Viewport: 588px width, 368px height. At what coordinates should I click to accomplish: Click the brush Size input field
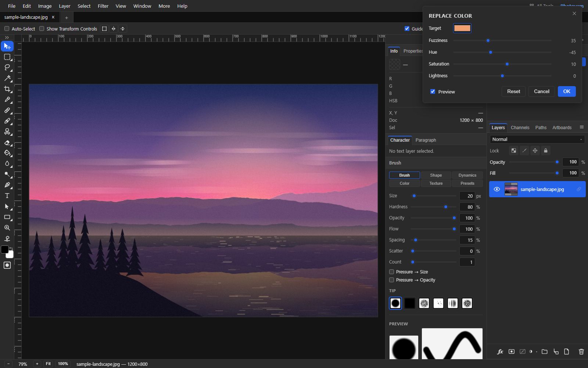(x=467, y=196)
